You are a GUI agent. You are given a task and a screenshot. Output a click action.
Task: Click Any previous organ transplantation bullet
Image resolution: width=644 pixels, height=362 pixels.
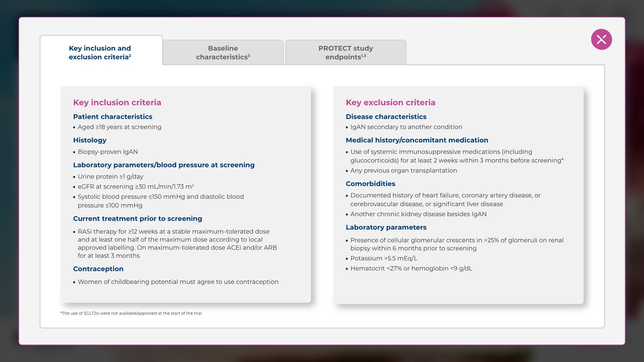[404, 171]
